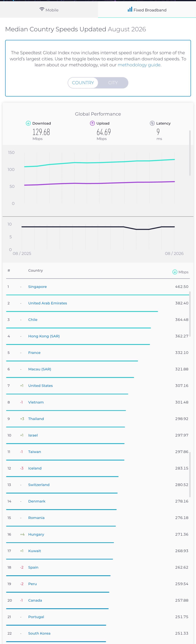Click the download icon in the Mbps column header

[175, 272]
